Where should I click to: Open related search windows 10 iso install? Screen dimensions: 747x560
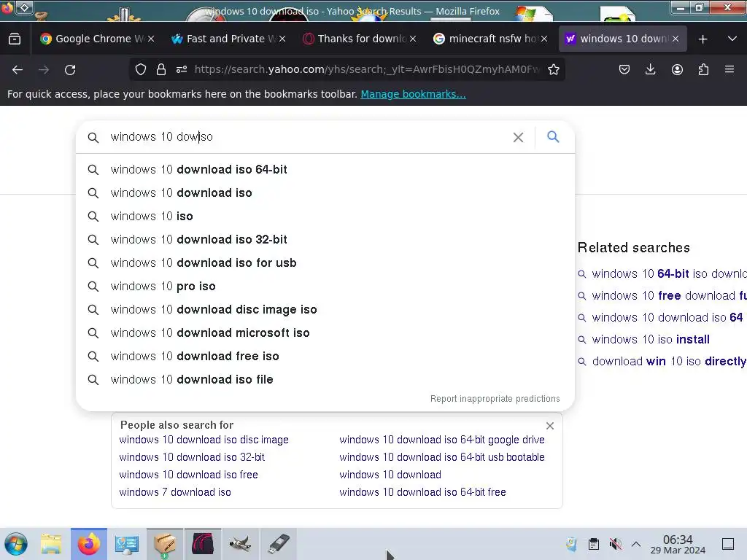coord(651,340)
